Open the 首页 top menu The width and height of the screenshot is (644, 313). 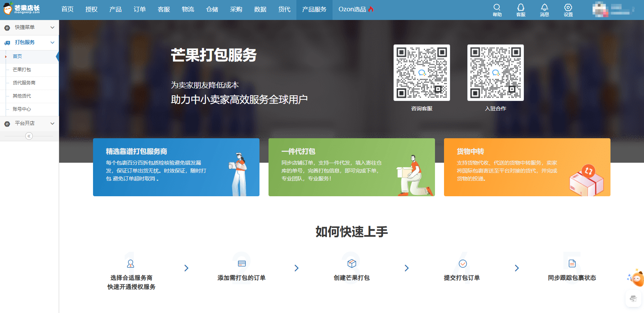[x=67, y=9]
